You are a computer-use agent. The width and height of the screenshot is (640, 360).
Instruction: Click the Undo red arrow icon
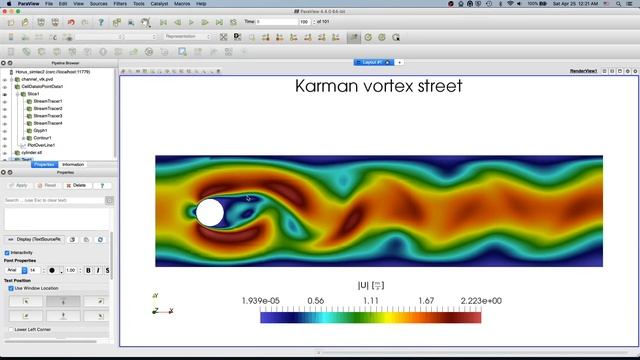tap(71, 22)
